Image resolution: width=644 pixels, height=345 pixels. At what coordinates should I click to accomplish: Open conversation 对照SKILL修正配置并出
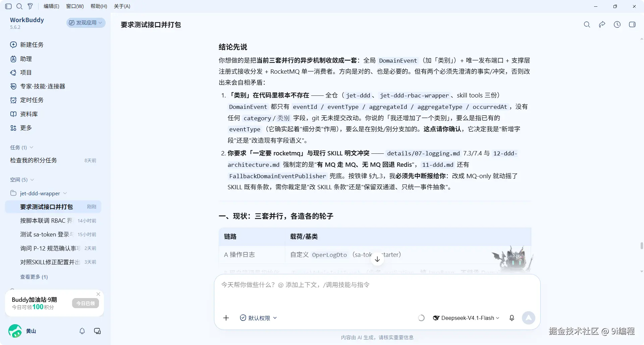53,262
